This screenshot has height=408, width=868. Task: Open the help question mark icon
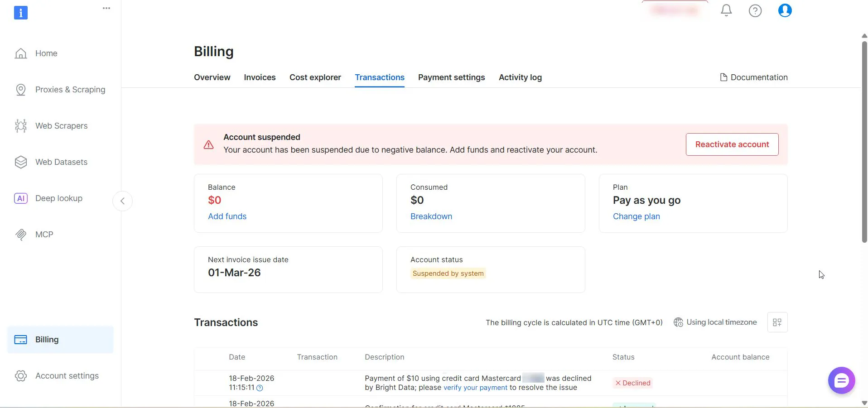(755, 10)
